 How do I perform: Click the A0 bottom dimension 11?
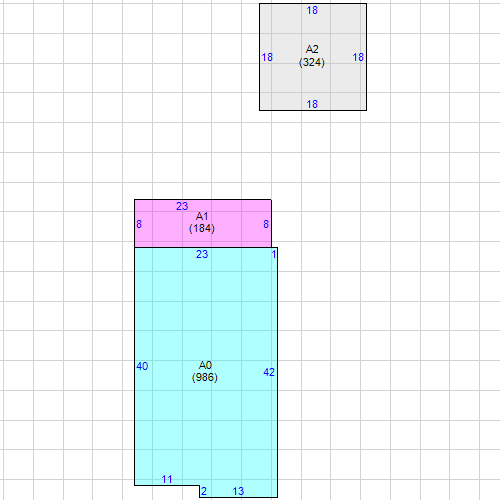tap(167, 479)
